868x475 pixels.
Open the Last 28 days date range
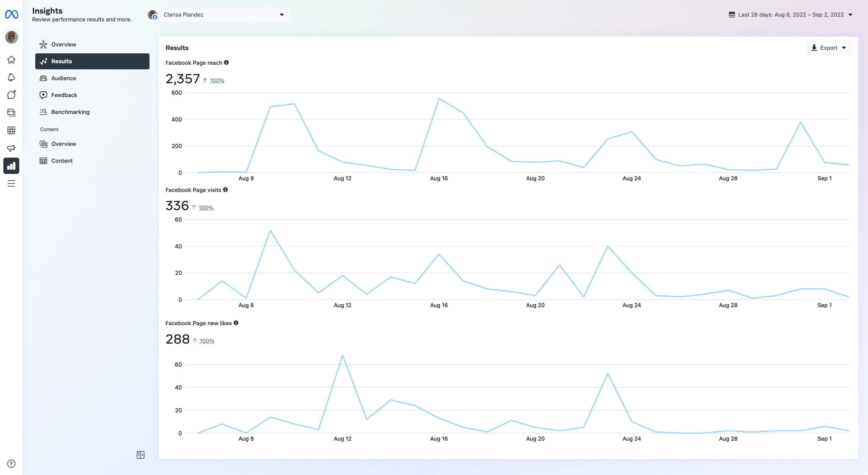point(791,14)
